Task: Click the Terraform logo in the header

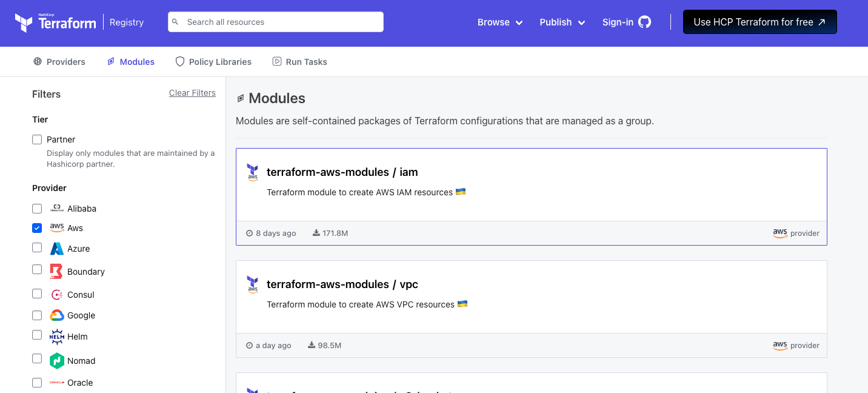Action: tap(55, 22)
